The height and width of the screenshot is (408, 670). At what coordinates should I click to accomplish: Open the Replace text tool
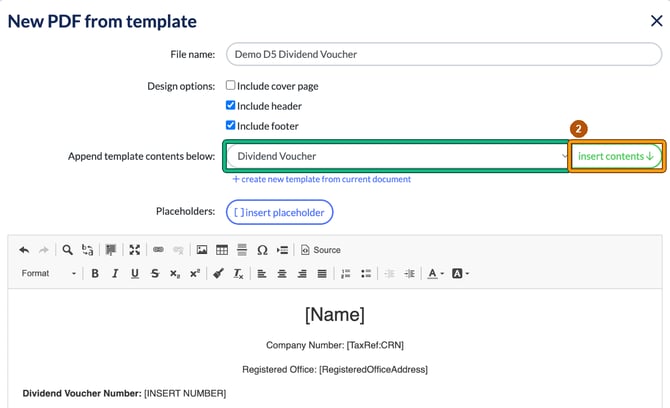click(88, 250)
